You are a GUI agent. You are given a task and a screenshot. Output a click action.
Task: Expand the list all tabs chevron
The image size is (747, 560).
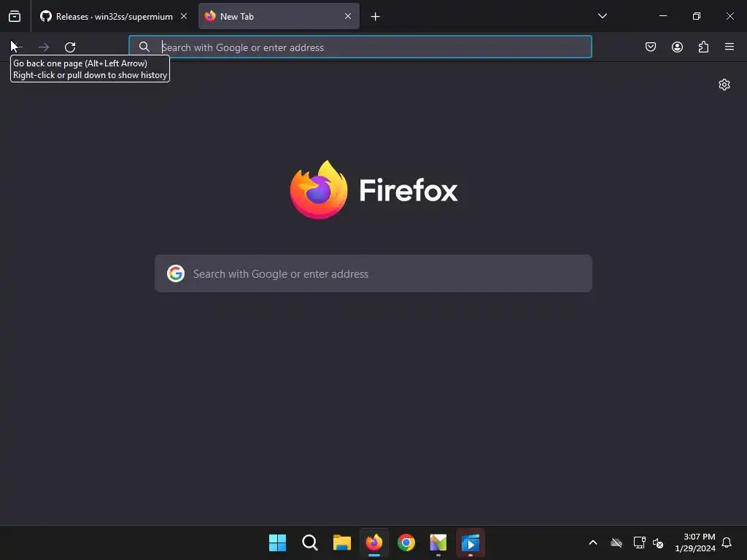(602, 16)
